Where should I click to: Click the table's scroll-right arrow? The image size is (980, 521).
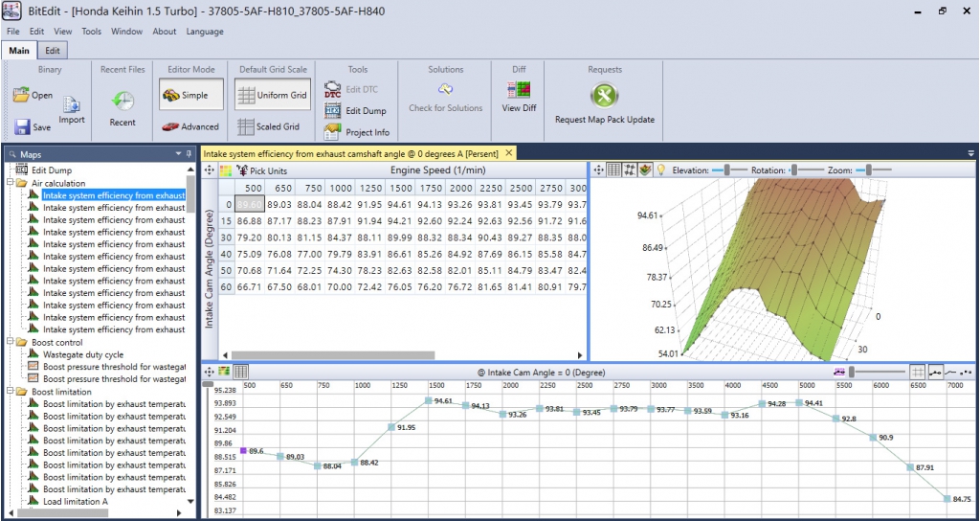click(580, 354)
